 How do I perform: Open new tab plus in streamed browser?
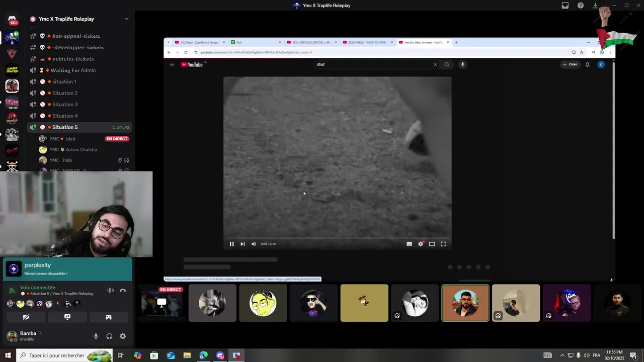(456, 42)
